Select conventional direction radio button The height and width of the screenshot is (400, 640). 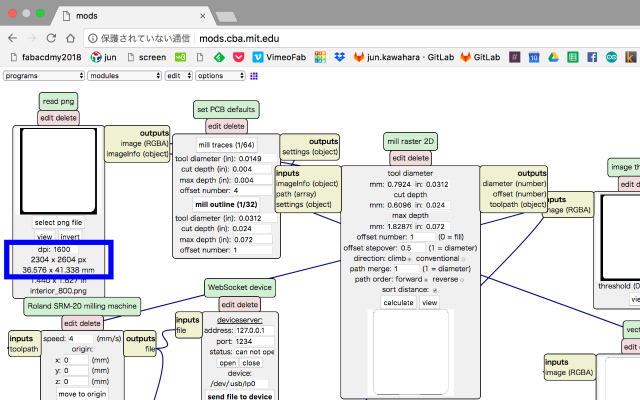point(463,259)
